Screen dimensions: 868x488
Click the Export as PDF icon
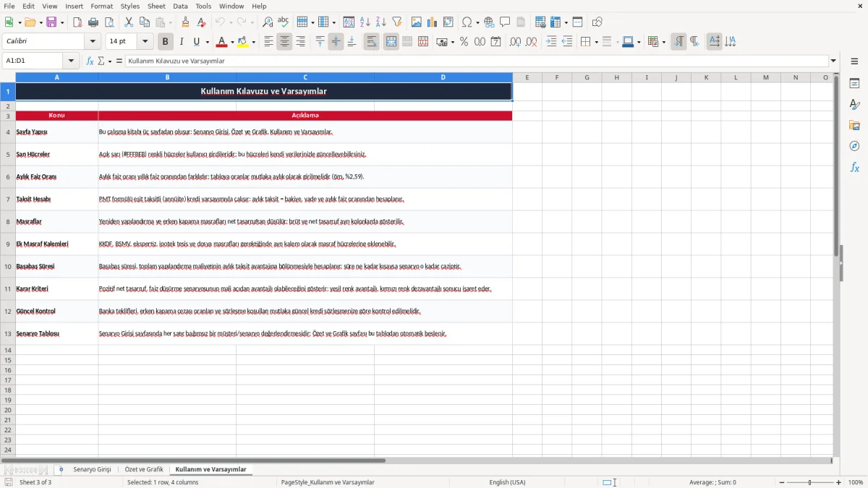point(77,22)
